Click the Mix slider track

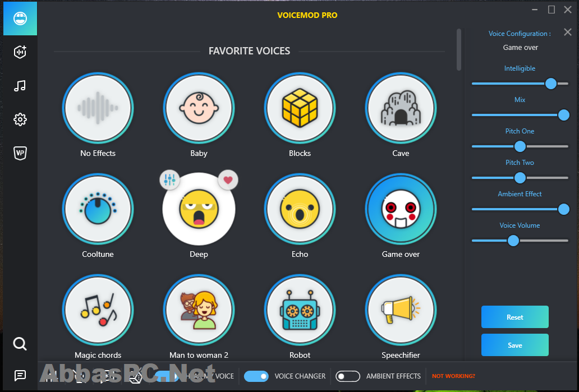520,115
